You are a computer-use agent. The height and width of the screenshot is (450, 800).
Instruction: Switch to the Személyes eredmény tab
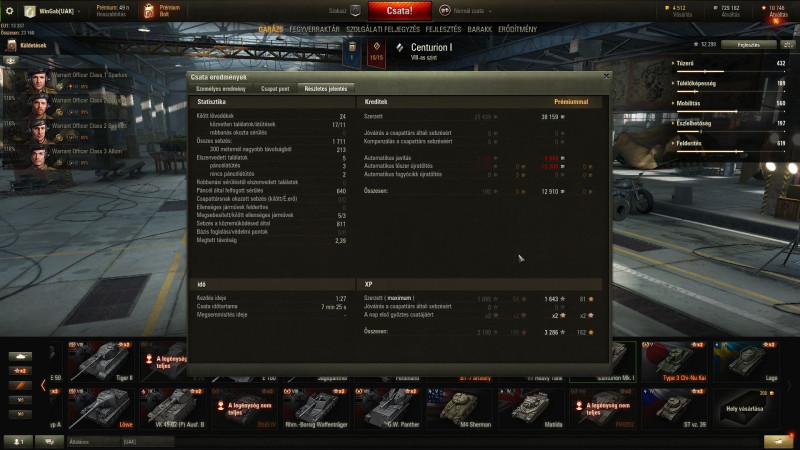pyautogui.click(x=221, y=89)
